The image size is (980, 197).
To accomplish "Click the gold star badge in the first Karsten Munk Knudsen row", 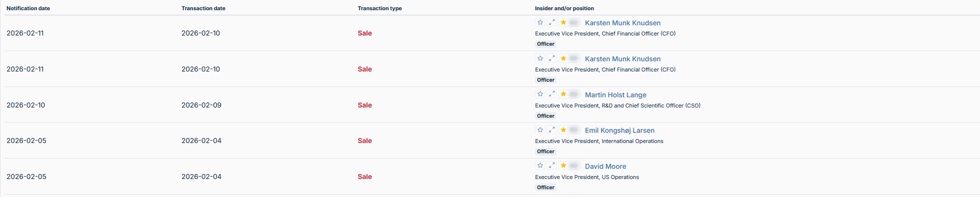I will [563, 22].
